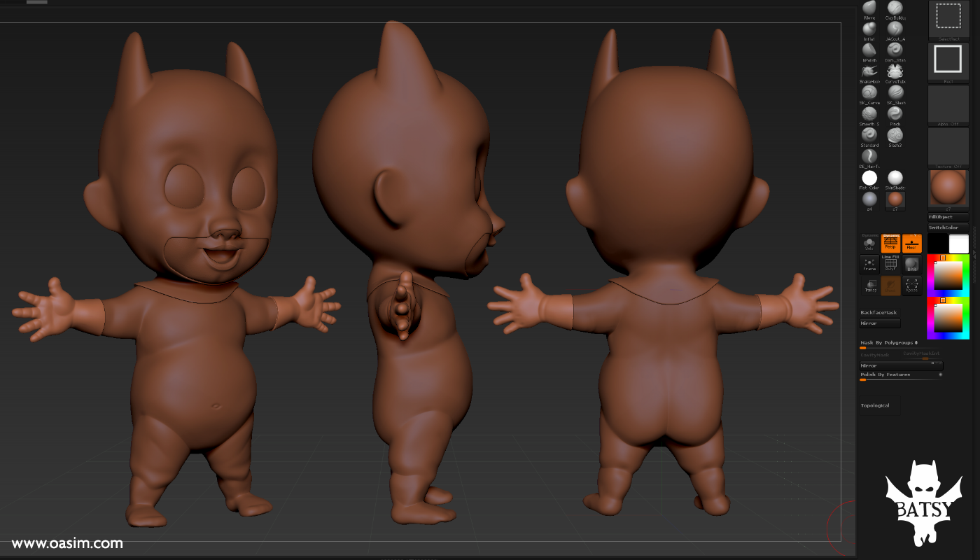Choose the SnakeHook brush
The image size is (980, 560).
coord(869,71)
